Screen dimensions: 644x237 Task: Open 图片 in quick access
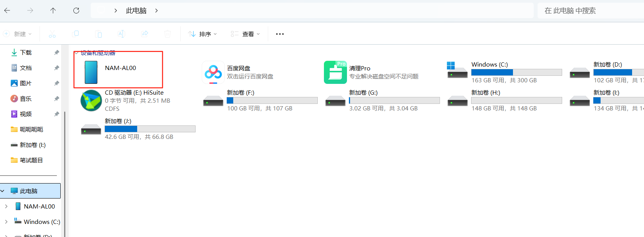[x=26, y=83]
